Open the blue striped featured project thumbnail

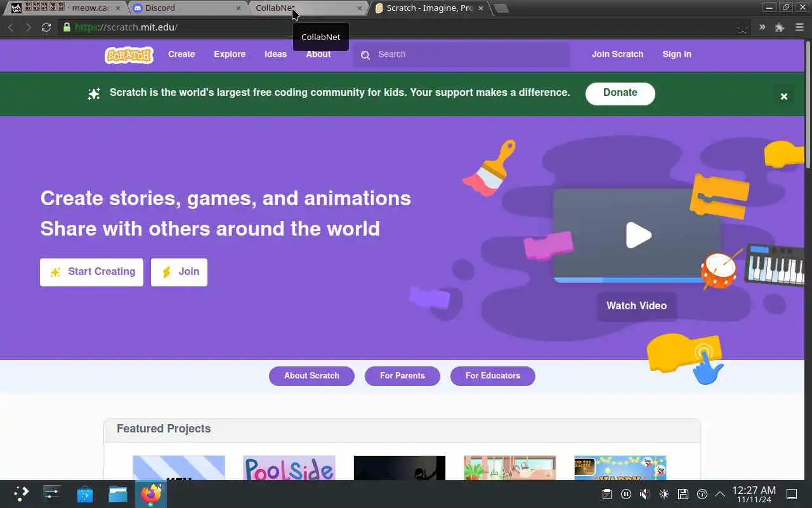pos(179,468)
